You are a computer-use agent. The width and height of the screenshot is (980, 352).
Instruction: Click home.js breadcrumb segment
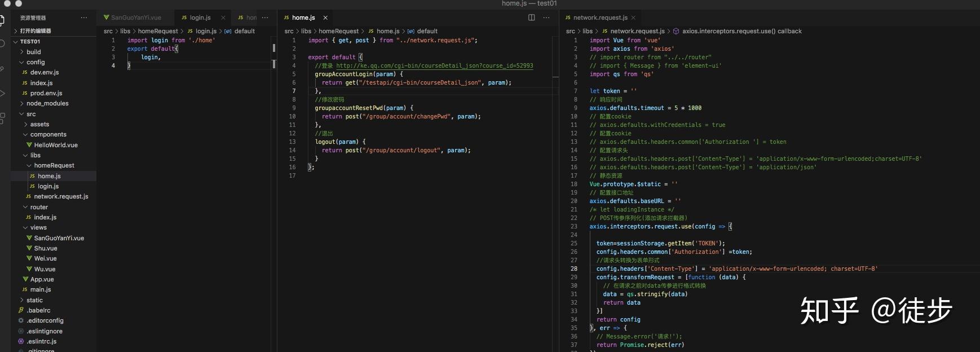388,31
